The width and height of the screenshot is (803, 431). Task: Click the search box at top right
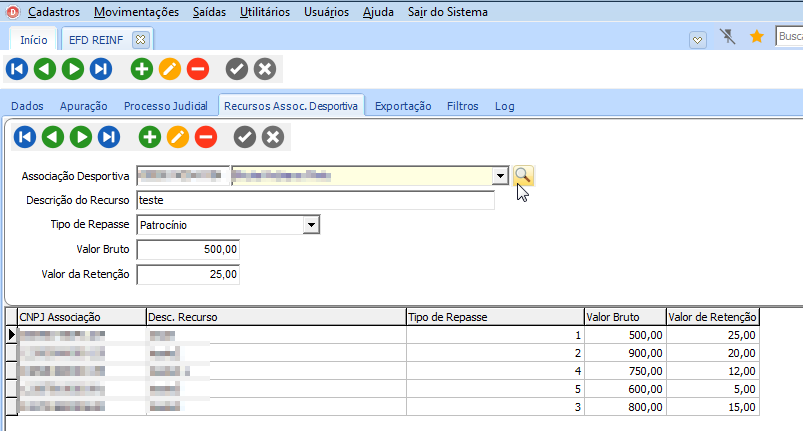pyautogui.click(x=789, y=36)
